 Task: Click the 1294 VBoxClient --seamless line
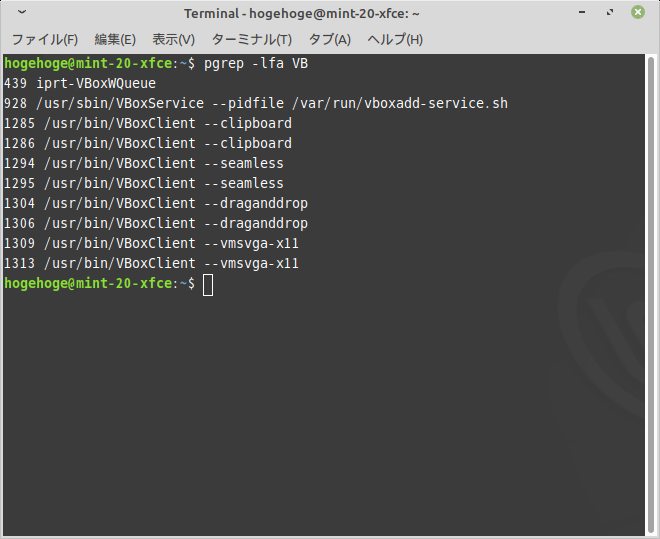pos(144,163)
